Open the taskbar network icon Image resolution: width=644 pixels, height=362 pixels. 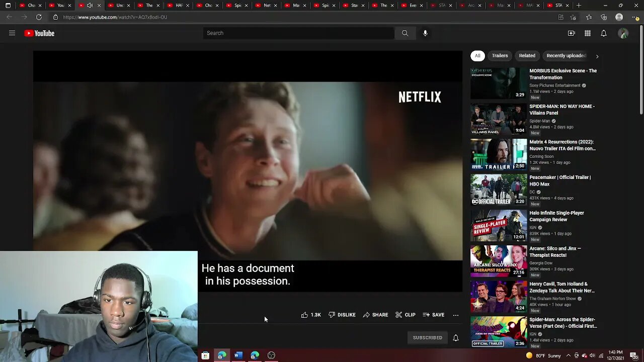(601, 356)
